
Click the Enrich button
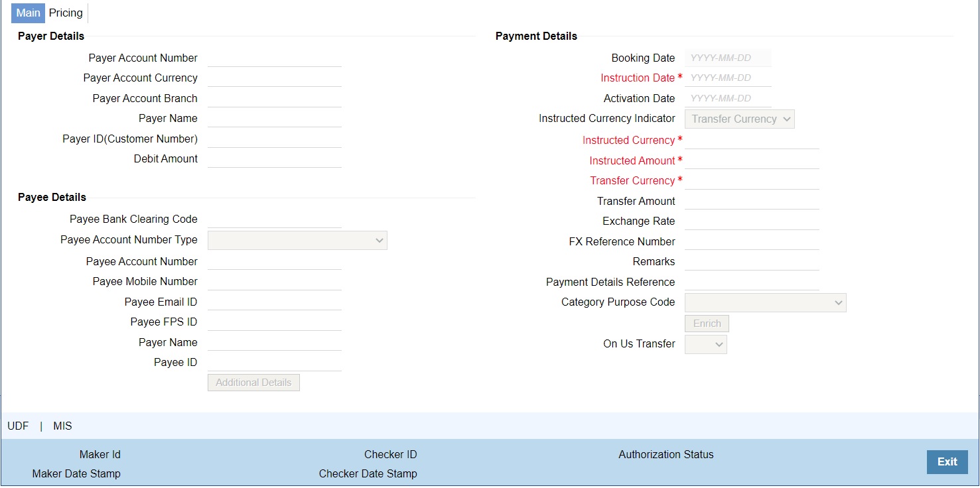(x=707, y=324)
